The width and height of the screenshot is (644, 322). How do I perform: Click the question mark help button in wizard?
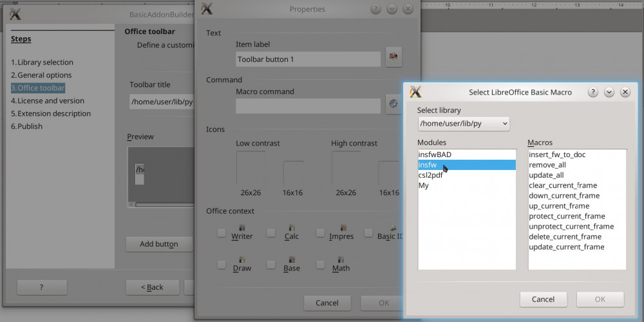coord(42,287)
